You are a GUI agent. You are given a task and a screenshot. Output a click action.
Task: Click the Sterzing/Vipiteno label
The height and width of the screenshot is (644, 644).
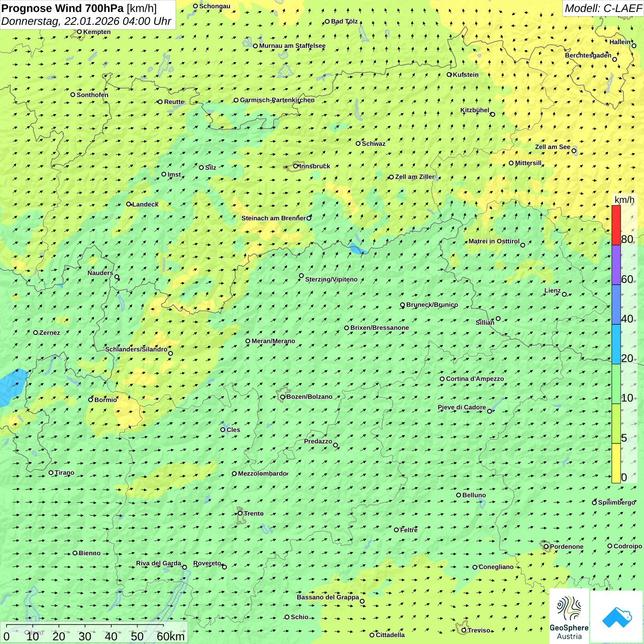click(331, 279)
